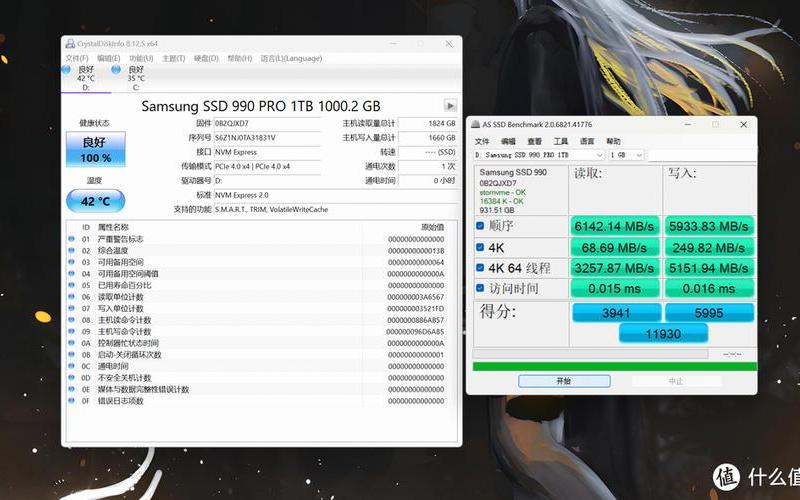This screenshot has height=500, width=800.
Task: Click the blue status dot for attribute 0F
Action: click(71, 401)
